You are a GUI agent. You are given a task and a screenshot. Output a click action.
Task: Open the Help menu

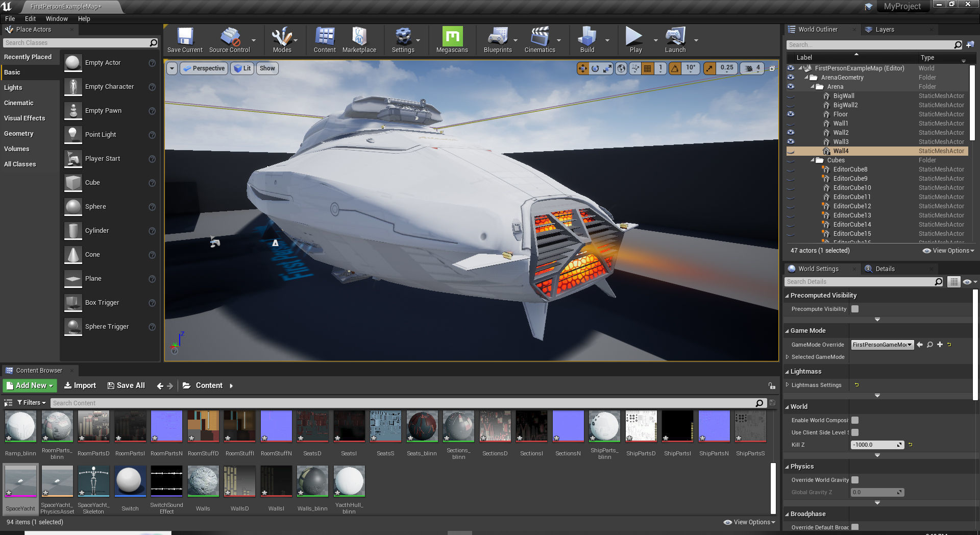pyautogui.click(x=84, y=18)
